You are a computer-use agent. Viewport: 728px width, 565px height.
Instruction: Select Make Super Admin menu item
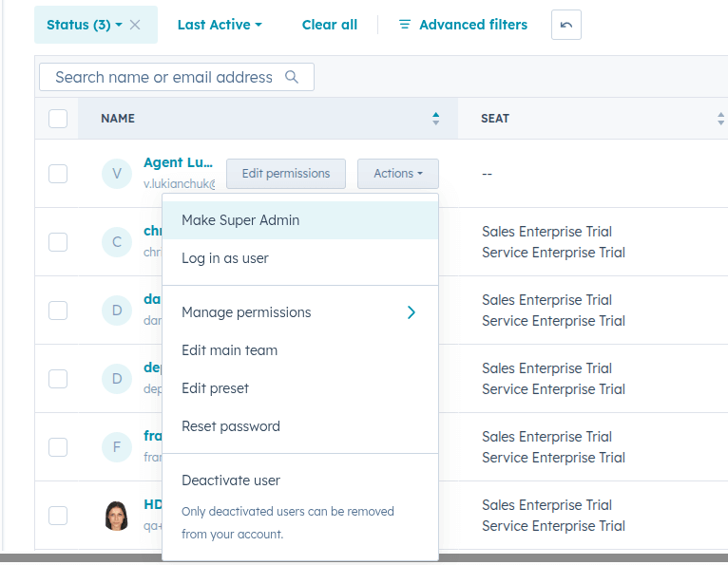tap(300, 220)
